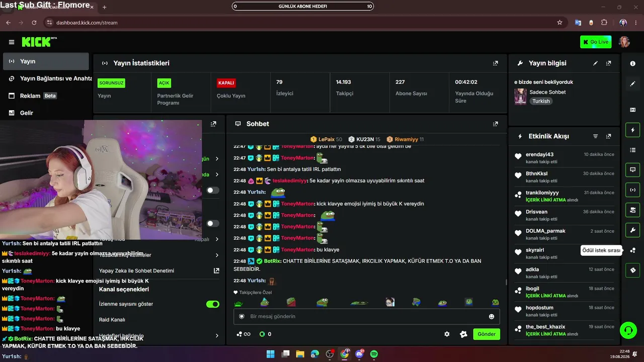Click ToneyMarton's username in 'bu klavye' message
Viewport: 644px width, 362px height.
(297, 250)
